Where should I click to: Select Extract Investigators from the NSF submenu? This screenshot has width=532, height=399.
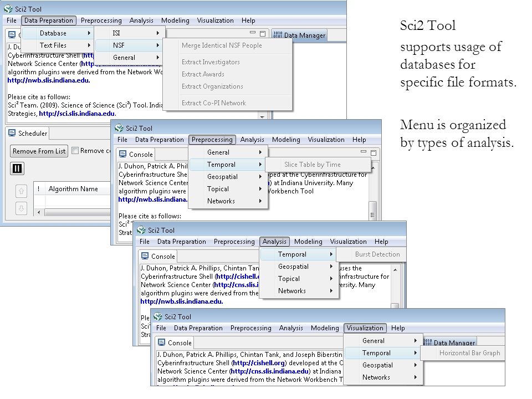(227, 62)
